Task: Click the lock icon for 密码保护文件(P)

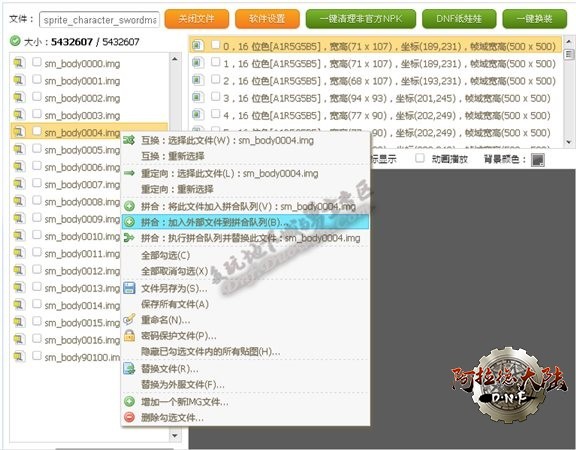Action: (129, 335)
